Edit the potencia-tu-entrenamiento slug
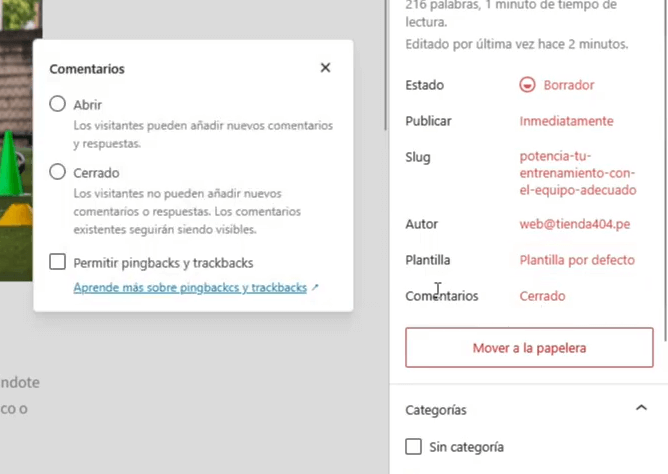Image resolution: width=668 pixels, height=474 pixels. click(577, 173)
